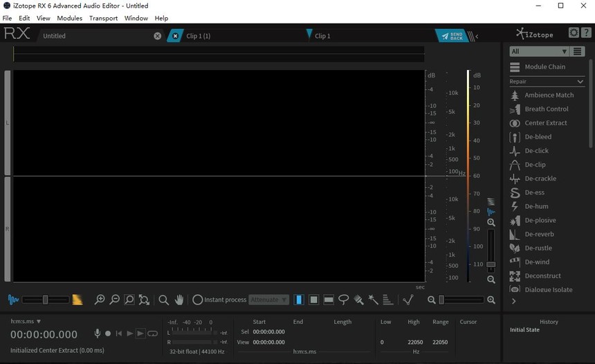Click vertical zoom out magnifier on the right
The image size is (595, 364).
[x=491, y=280]
